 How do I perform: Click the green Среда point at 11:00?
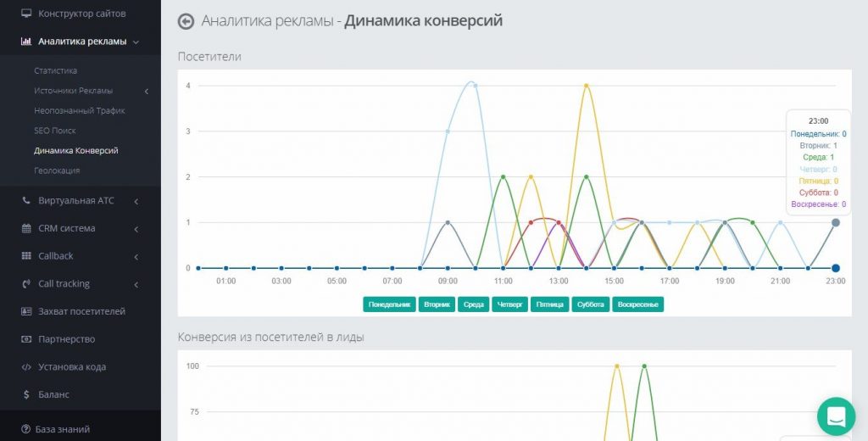tap(504, 176)
